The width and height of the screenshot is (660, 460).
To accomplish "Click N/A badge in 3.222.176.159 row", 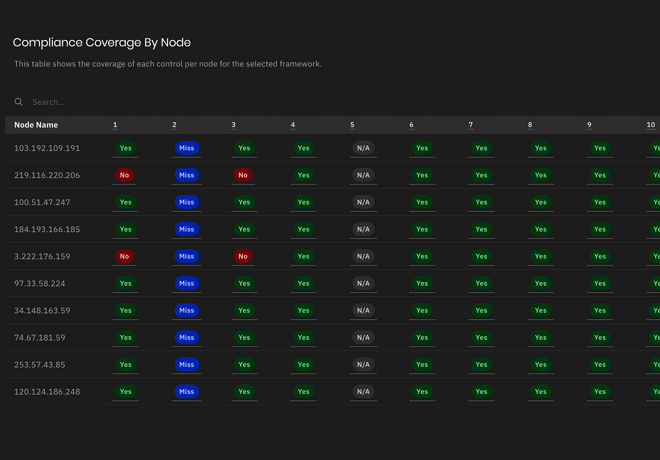I will [x=363, y=256].
